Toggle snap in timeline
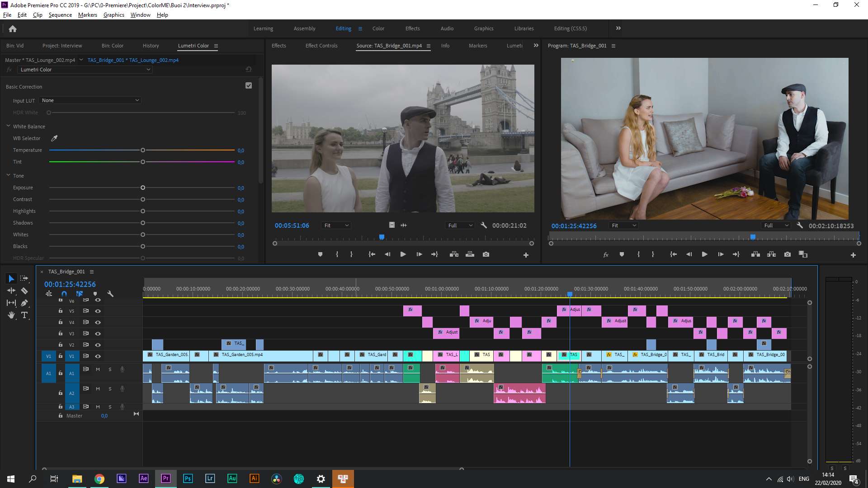 64,294
